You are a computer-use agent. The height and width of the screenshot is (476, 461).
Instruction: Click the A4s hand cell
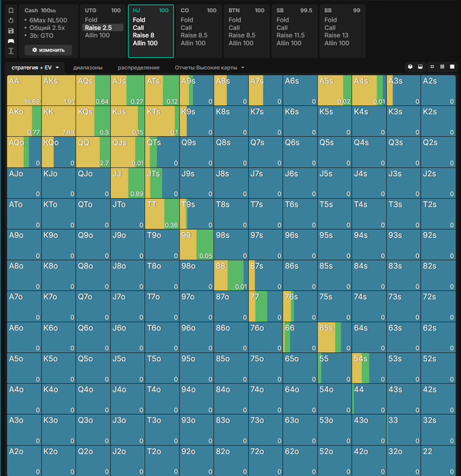tap(369, 90)
